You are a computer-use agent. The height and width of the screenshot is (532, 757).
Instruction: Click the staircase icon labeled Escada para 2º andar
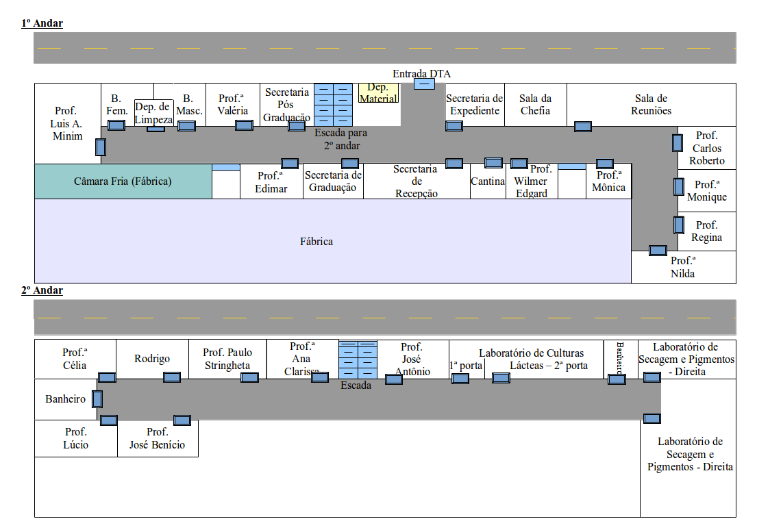(x=333, y=105)
